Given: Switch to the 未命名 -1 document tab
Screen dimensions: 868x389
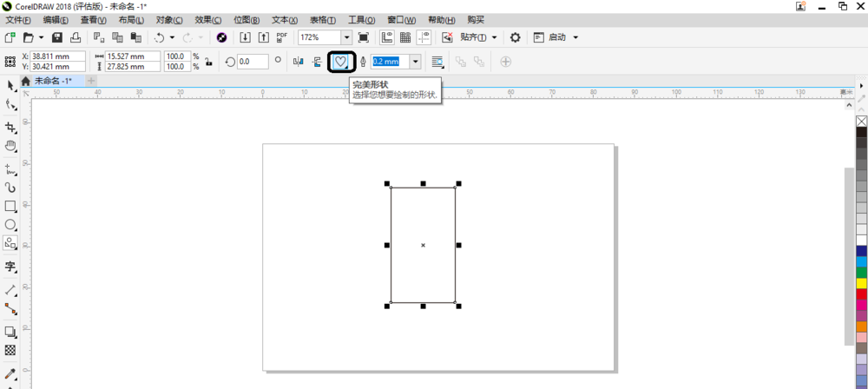Looking at the screenshot, I should click(53, 81).
